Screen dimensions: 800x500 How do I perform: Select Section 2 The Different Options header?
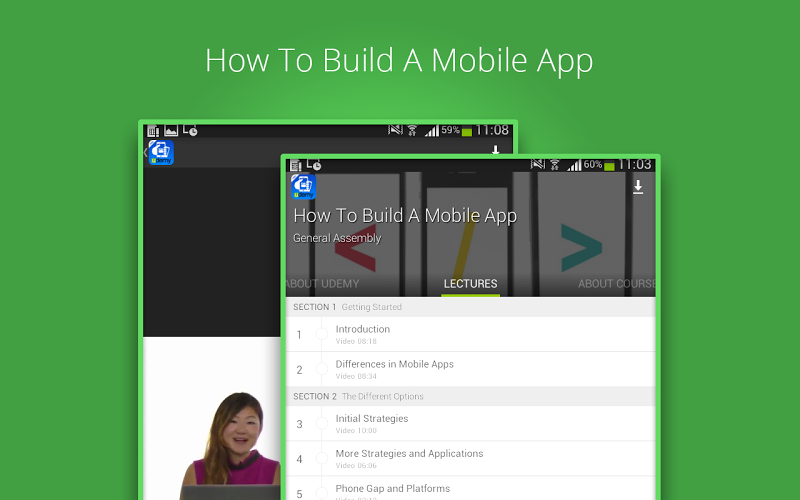[470, 396]
